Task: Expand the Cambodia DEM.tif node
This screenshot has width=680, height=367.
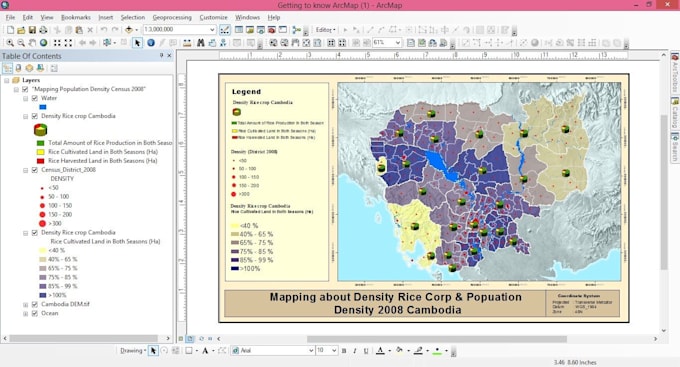Action: coord(26,305)
